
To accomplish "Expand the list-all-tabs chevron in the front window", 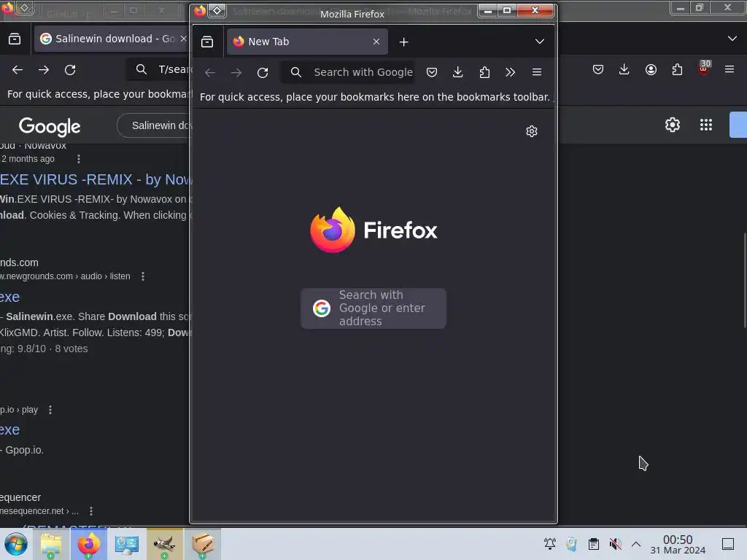I will pos(539,42).
